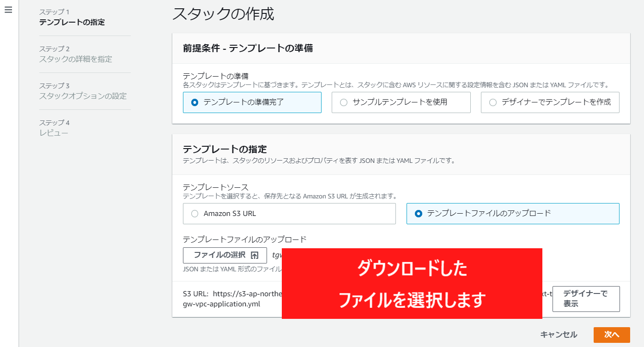644x347 pixels.
Task: Go to Step 1 テンプレートの指定 in sidebar
Action: [72, 22]
